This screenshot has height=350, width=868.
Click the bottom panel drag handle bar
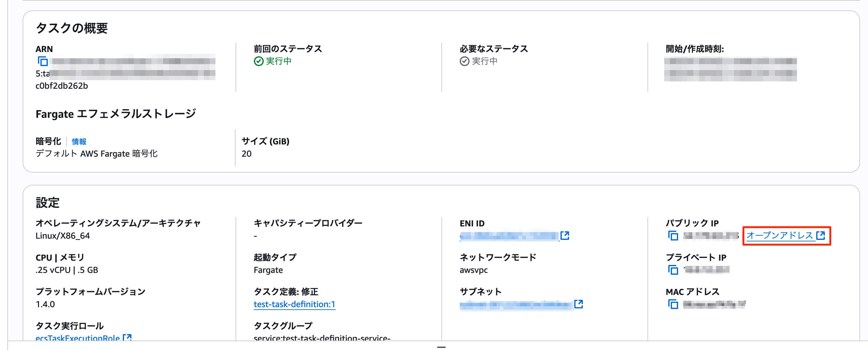pos(441,347)
